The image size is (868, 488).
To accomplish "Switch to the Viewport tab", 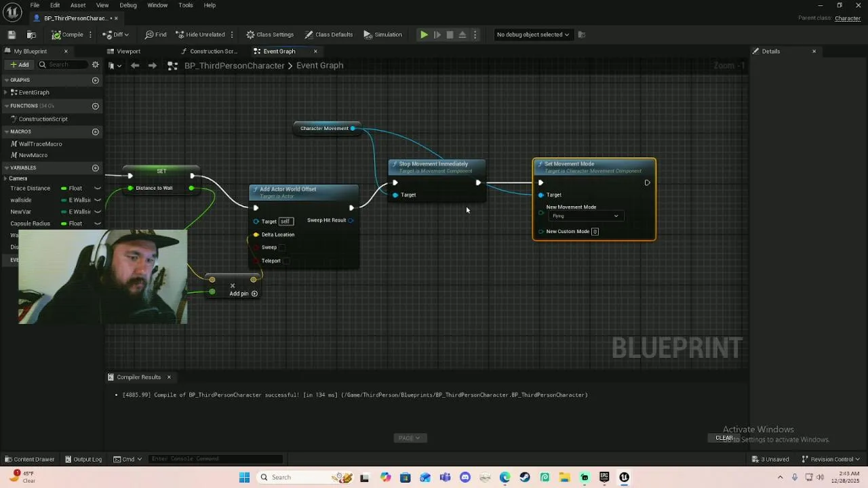I will pos(128,52).
